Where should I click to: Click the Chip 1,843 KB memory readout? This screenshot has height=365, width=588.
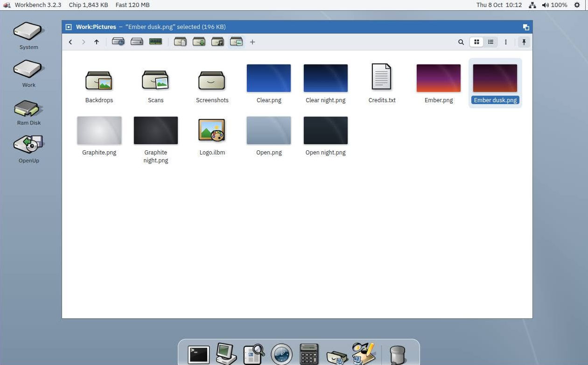pyautogui.click(x=88, y=5)
